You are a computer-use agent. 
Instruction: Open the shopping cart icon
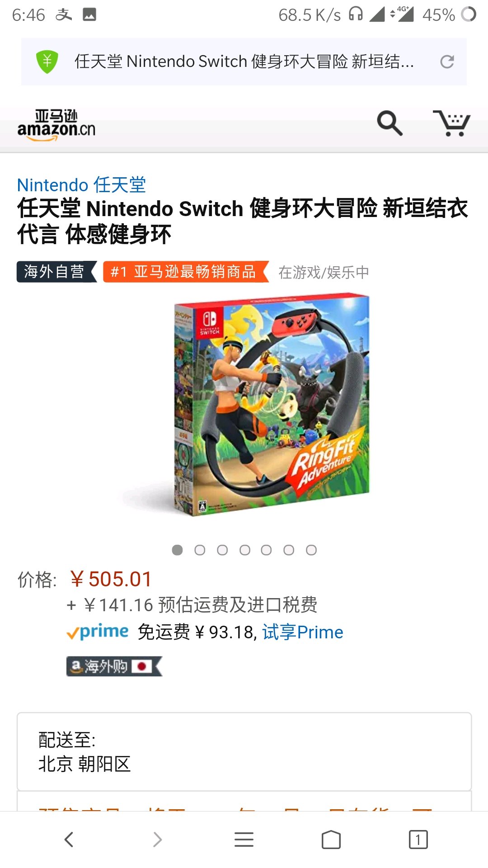451,123
